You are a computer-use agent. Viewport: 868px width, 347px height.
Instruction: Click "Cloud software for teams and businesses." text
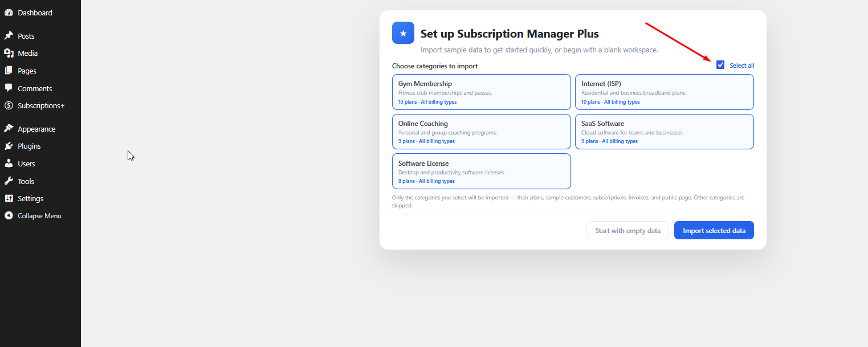coord(632,133)
